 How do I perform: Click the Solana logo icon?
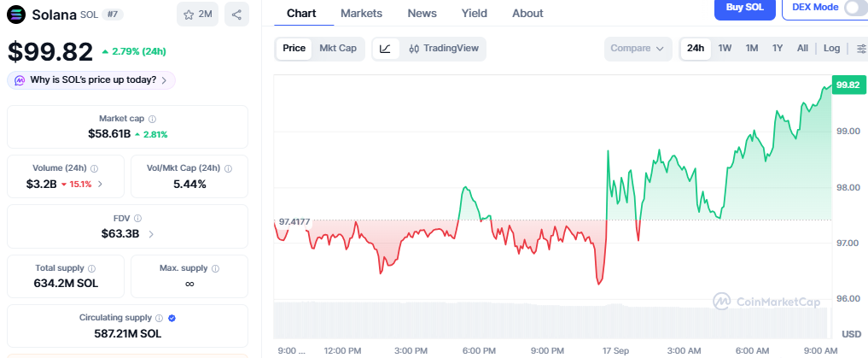coord(16,15)
